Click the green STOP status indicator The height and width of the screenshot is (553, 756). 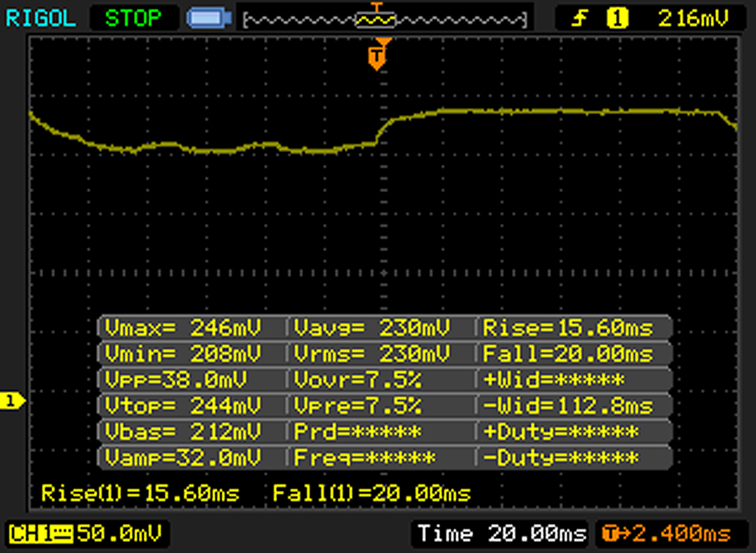[x=134, y=18]
